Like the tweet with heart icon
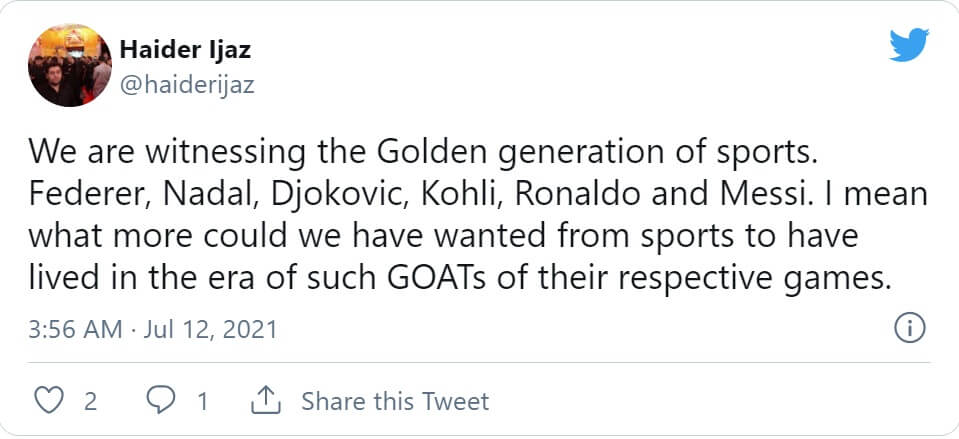Image resolution: width=959 pixels, height=439 pixels. click(x=48, y=401)
